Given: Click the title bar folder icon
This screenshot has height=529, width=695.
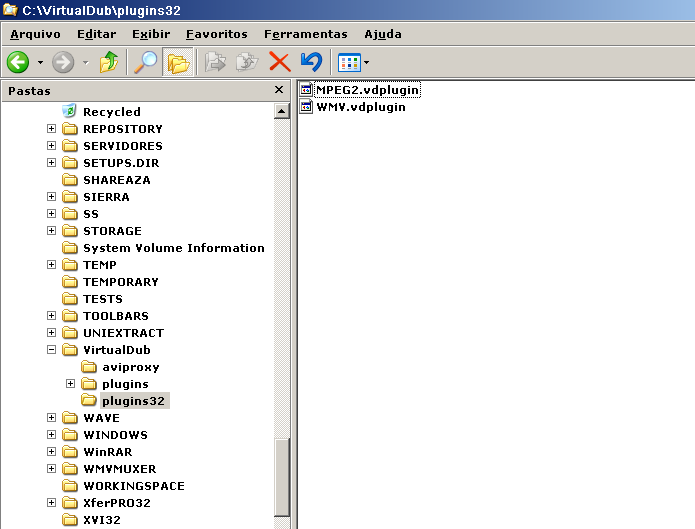Looking at the screenshot, I should point(10,10).
